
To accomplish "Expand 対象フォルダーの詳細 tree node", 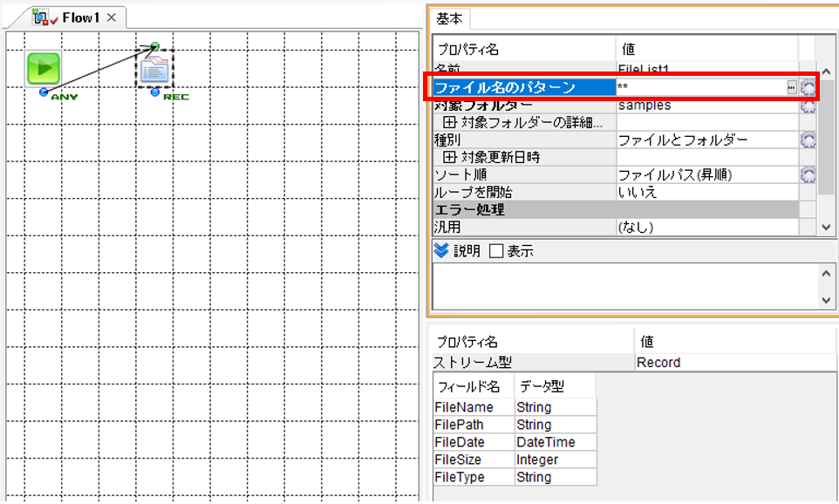I will click(449, 123).
